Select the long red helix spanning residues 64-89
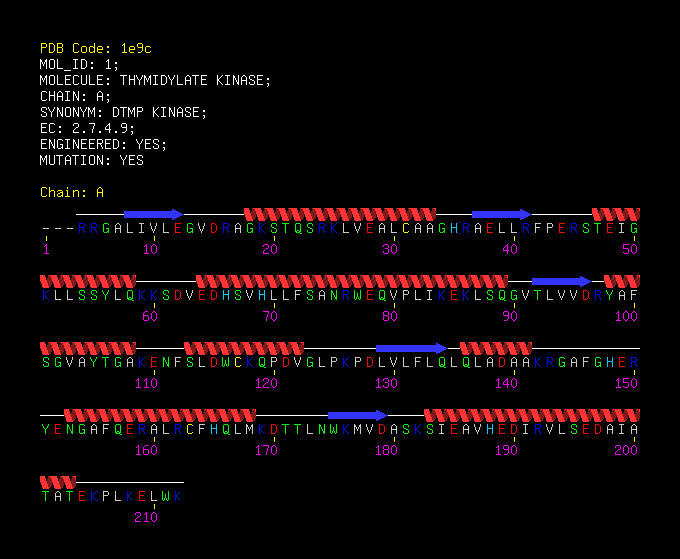Image resolution: width=680 pixels, height=559 pixels. pyautogui.click(x=352, y=281)
